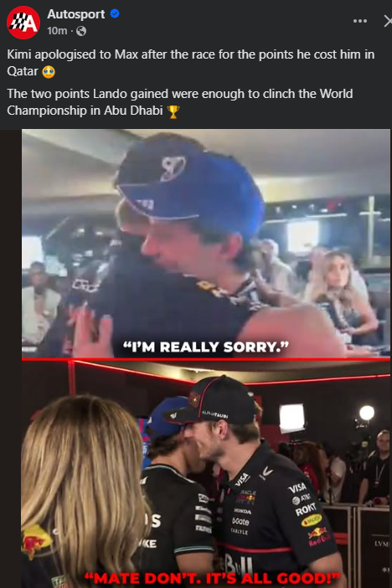Screen dimensions: 392x588
Task: Visit the Autosport page name link
Action: (x=75, y=14)
